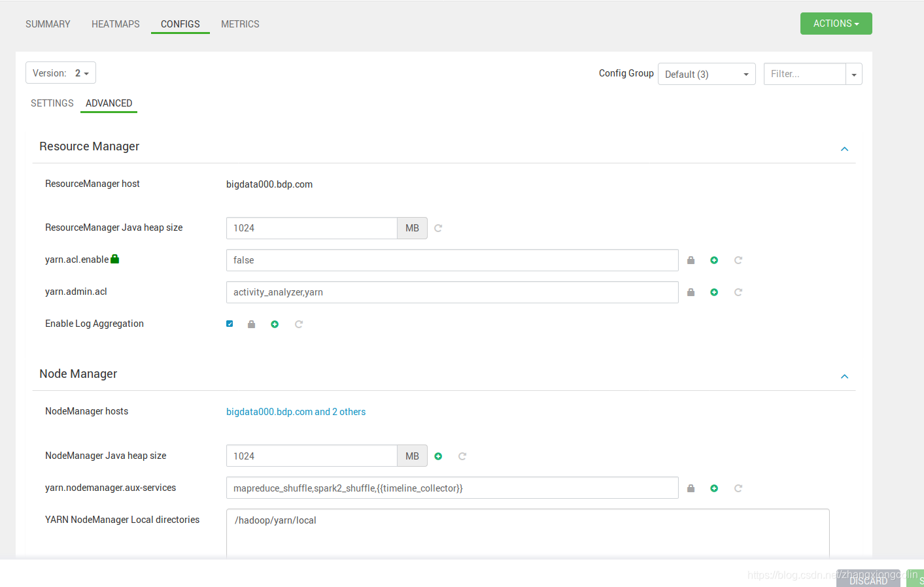Collapse the Resource Manager section
Viewport: 924px width, 587px height.
[844, 149]
